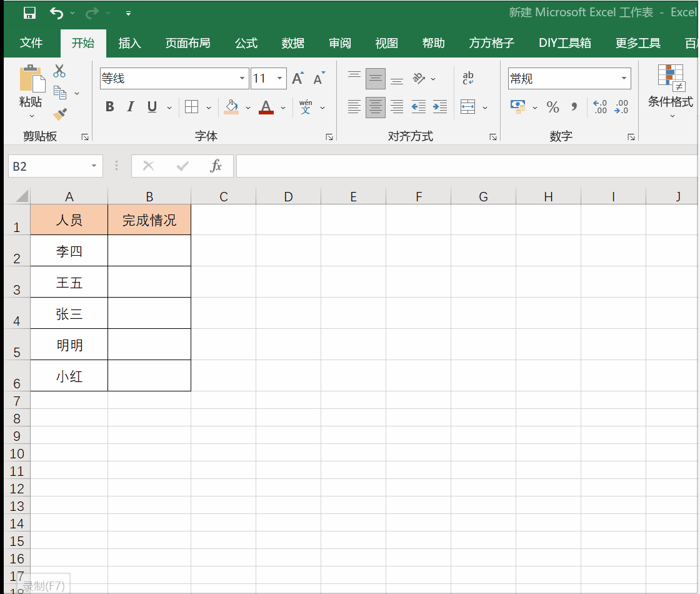Click the red font color swatch

pos(266,107)
